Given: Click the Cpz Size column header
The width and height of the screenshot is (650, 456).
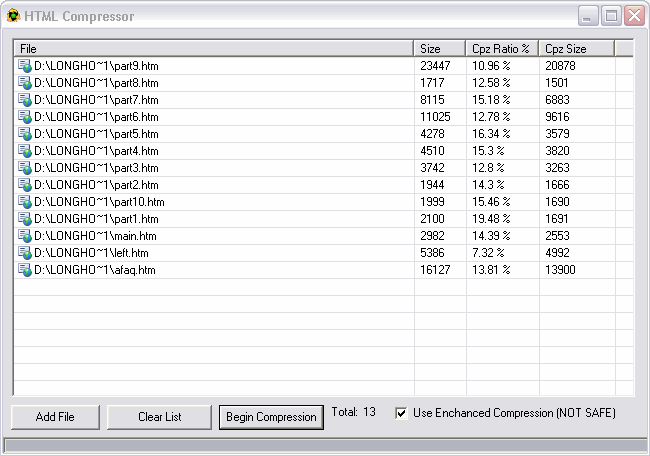Looking at the screenshot, I should click(576, 48).
